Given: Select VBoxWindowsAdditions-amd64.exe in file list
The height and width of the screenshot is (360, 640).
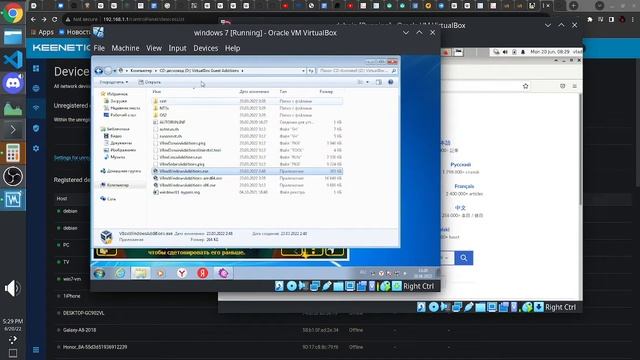Looking at the screenshot, I should coord(247,178).
